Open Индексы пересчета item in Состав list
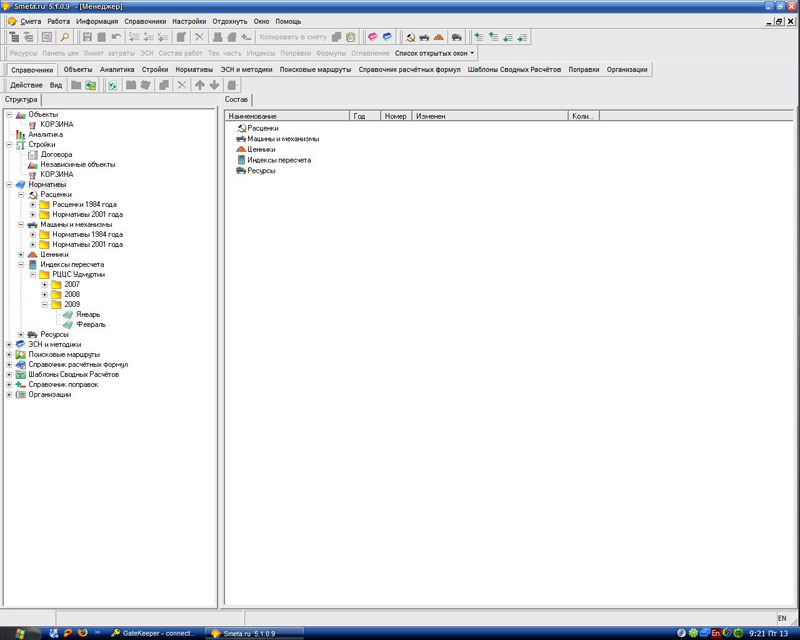800x640 pixels. [278, 160]
